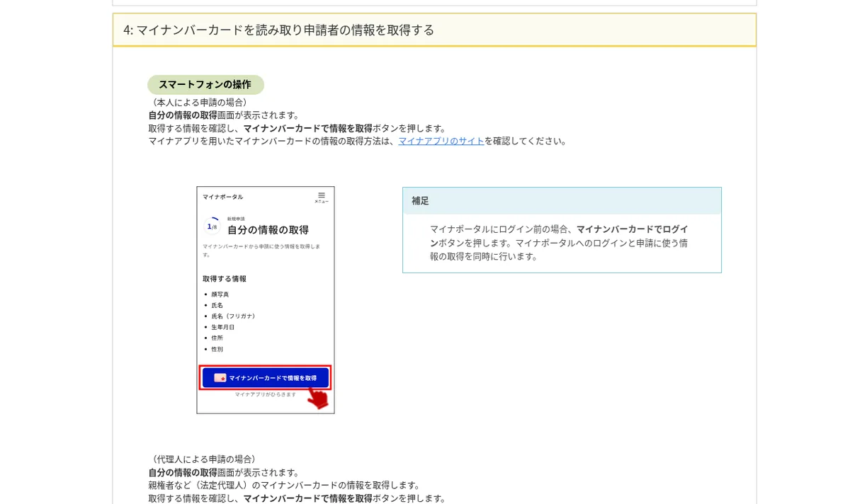Viewport: 850px width, 504px height.
Task: Click the line 親権者など（法定代理人）のマイナンバーカードの情報を取得します
Action: coord(285,485)
